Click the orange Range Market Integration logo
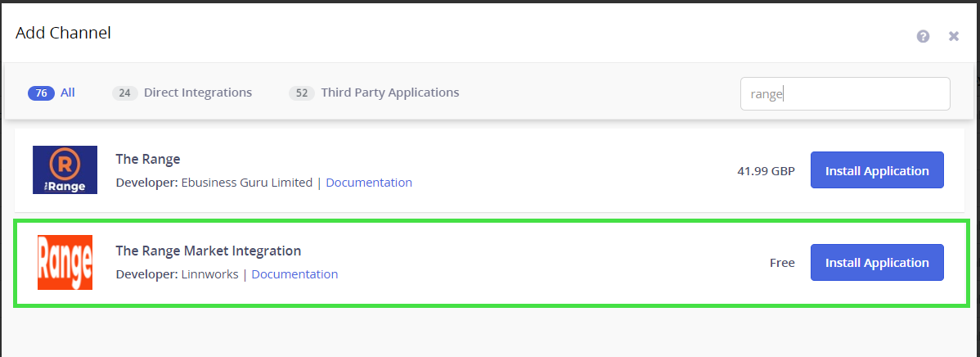 65,262
